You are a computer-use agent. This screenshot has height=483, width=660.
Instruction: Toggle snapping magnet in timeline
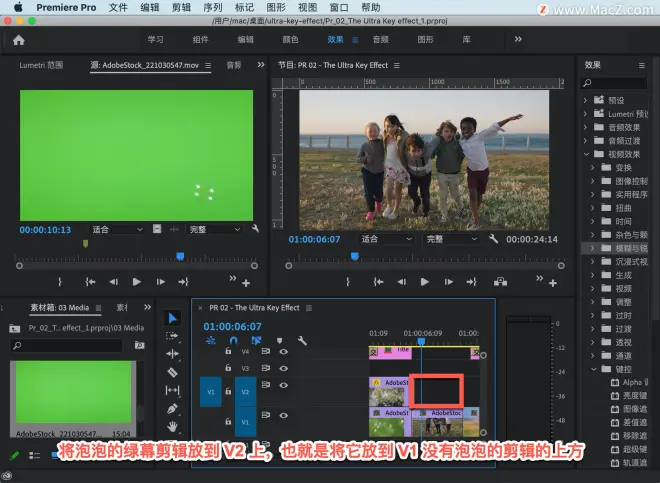click(234, 340)
